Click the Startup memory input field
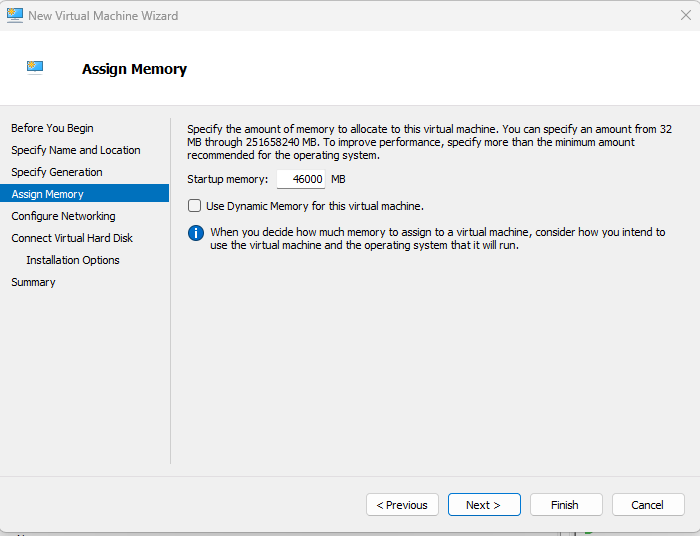700x536 pixels. click(x=301, y=179)
